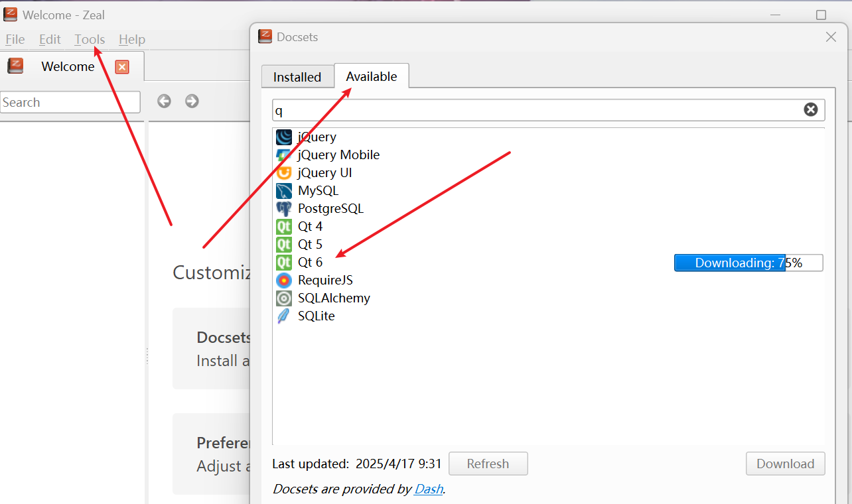Image resolution: width=852 pixels, height=504 pixels.
Task: Open the Help menu
Action: pos(132,40)
